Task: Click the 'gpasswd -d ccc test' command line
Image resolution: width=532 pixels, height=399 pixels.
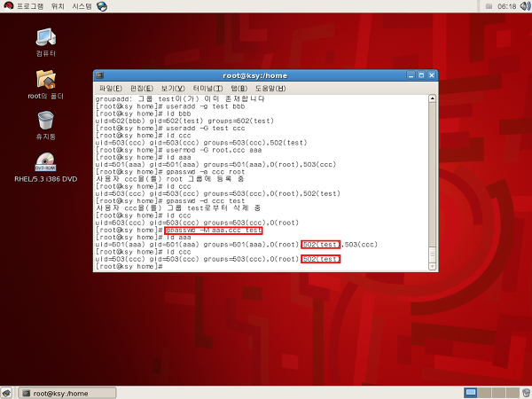Action: tap(170, 201)
